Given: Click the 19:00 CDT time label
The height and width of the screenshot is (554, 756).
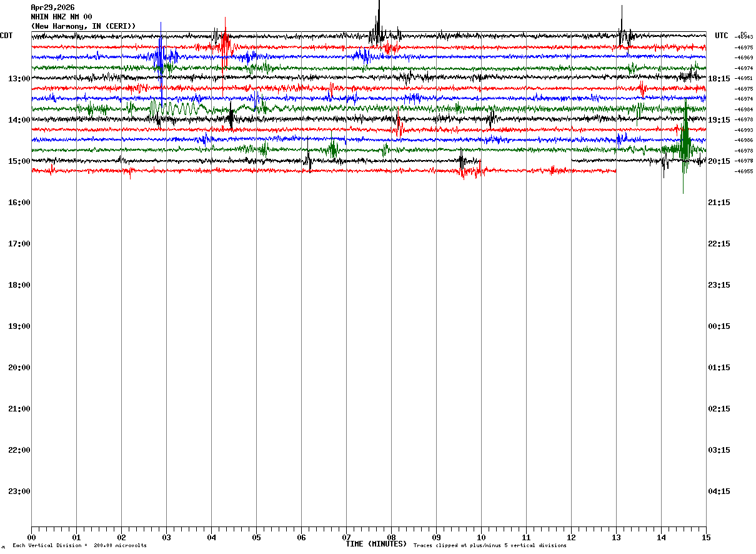Looking at the screenshot, I should click(x=19, y=326).
